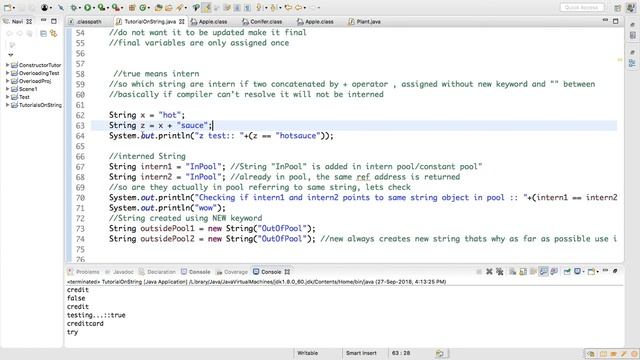Click the 'testing...::true' console output line
This screenshot has width=640, height=360.
(96, 315)
